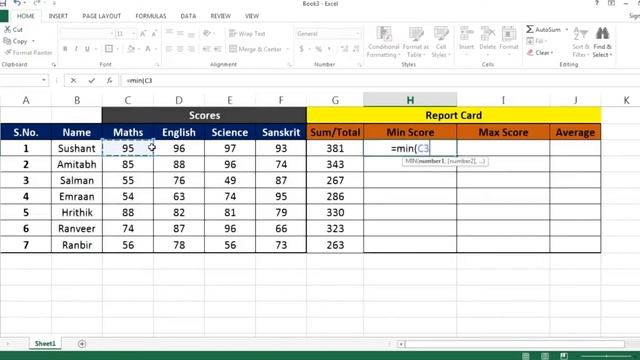Click the Insert Function fx button

click(x=109, y=80)
